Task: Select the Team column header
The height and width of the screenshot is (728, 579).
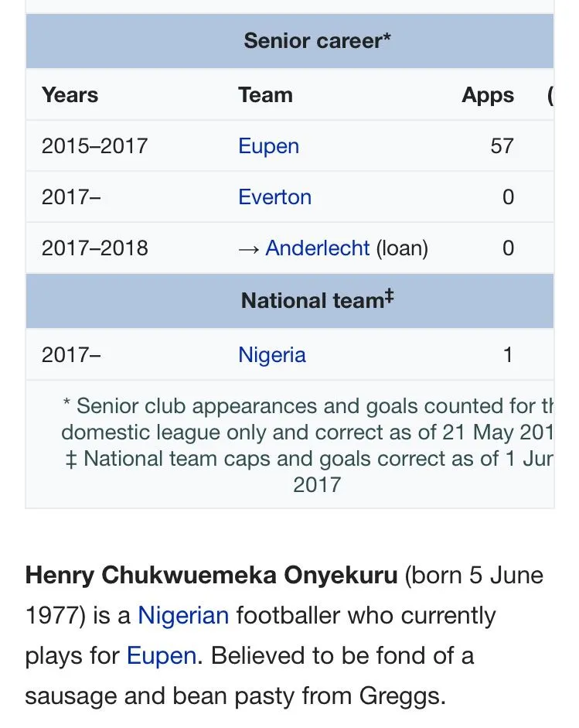Action: (x=265, y=95)
